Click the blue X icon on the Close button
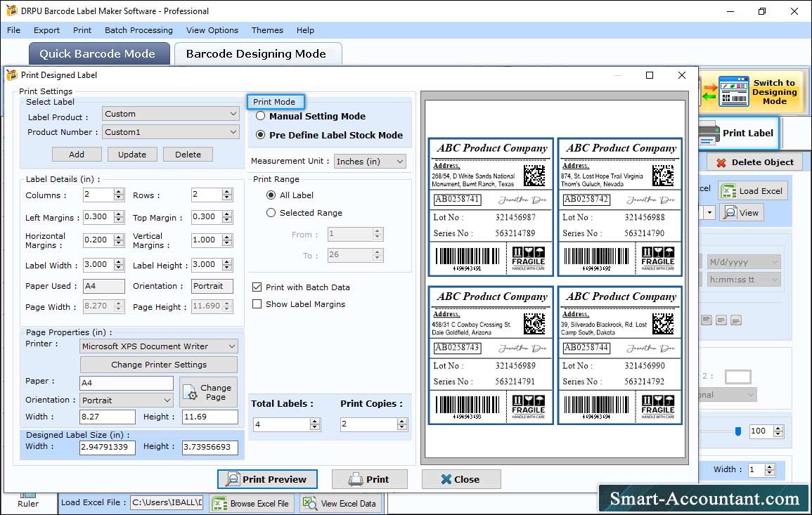 click(446, 479)
